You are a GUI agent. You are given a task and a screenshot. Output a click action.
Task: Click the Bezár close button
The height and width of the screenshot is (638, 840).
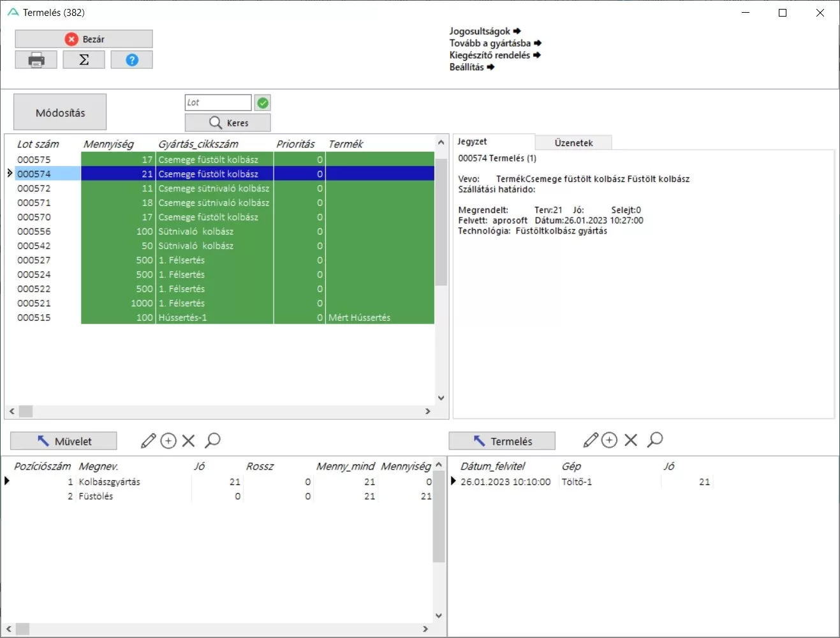84,39
